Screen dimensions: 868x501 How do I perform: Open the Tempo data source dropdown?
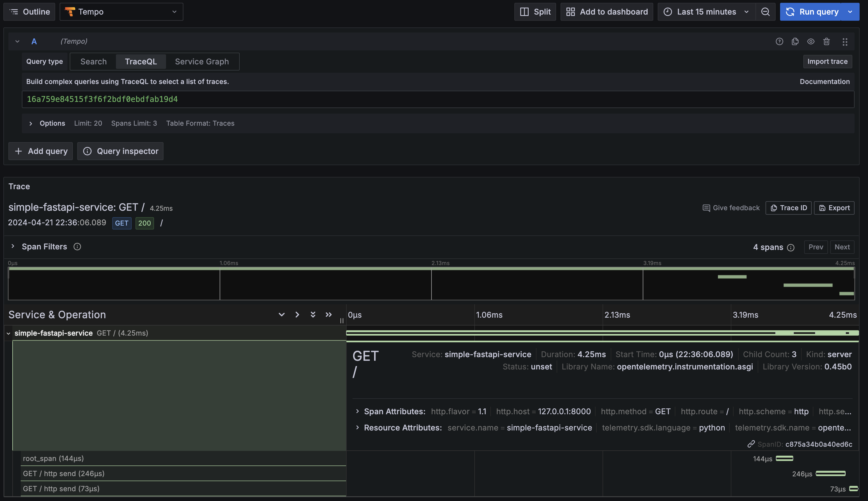[121, 12]
